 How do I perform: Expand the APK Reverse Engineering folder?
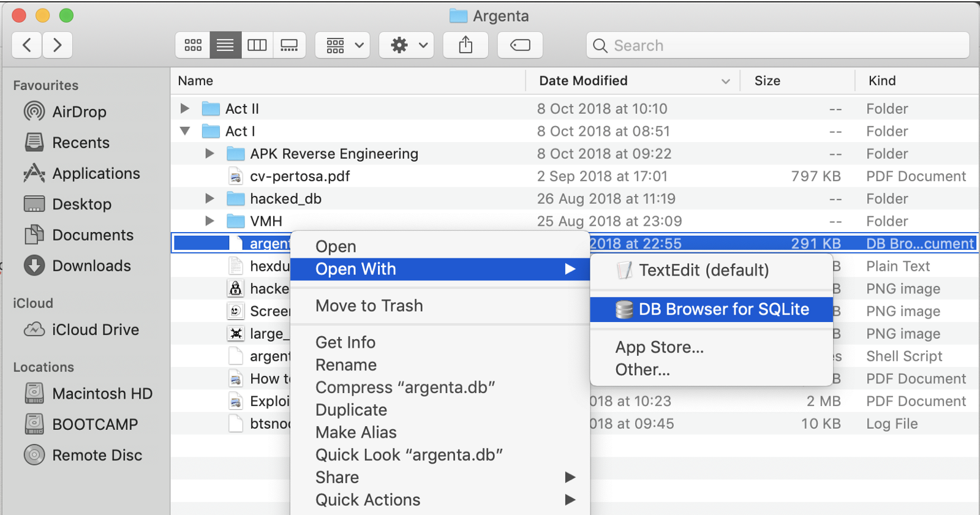click(x=209, y=154)
